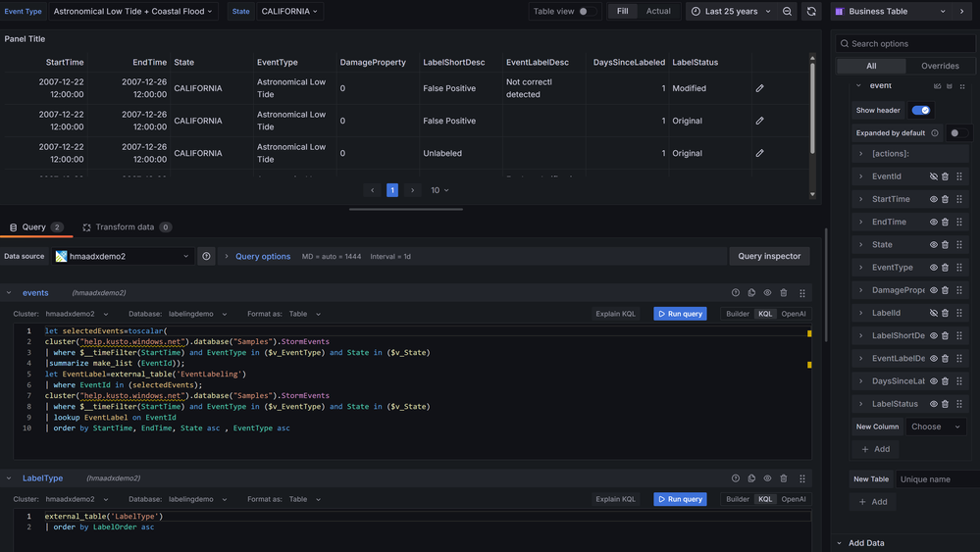The image size is (980, 552).
Task: Click Explain KQL for events query
Action: pyautogui.click(x=615, y=314)
